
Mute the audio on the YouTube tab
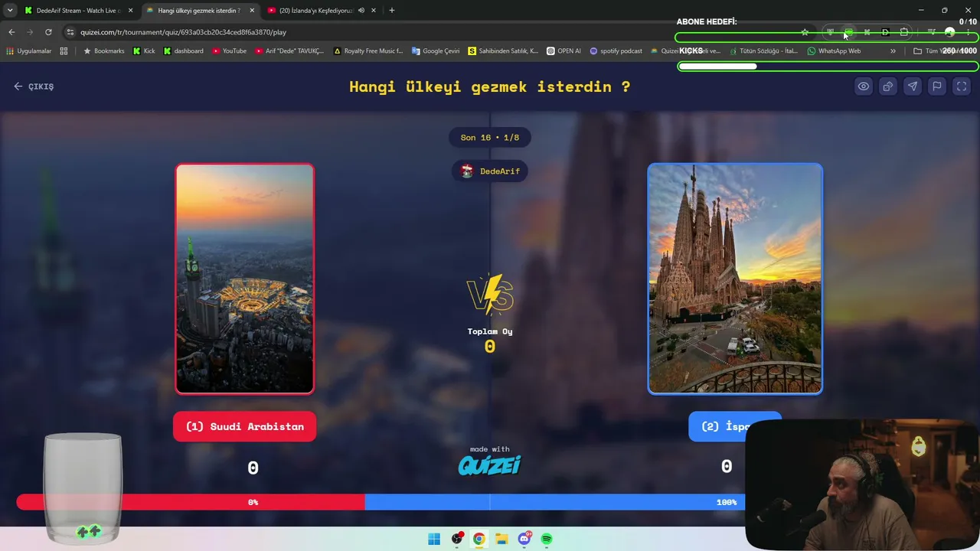(x=361, y=11)
